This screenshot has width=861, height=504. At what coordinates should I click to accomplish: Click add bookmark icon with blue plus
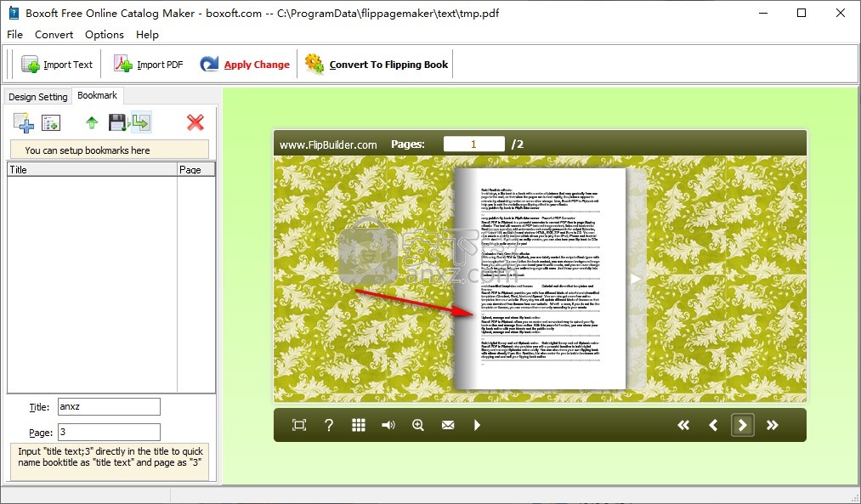(x=24, y=122)
